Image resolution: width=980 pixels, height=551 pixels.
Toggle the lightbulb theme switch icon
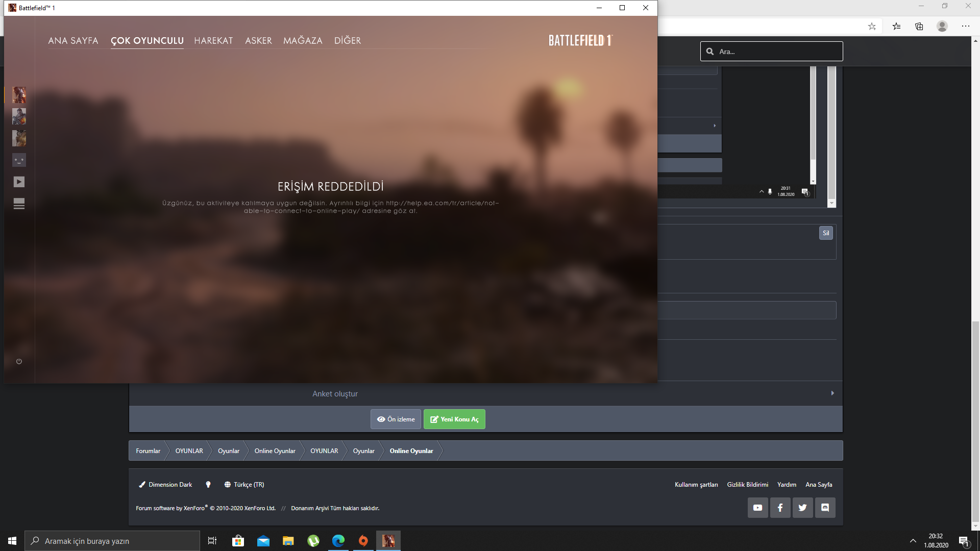coord(208,485)
